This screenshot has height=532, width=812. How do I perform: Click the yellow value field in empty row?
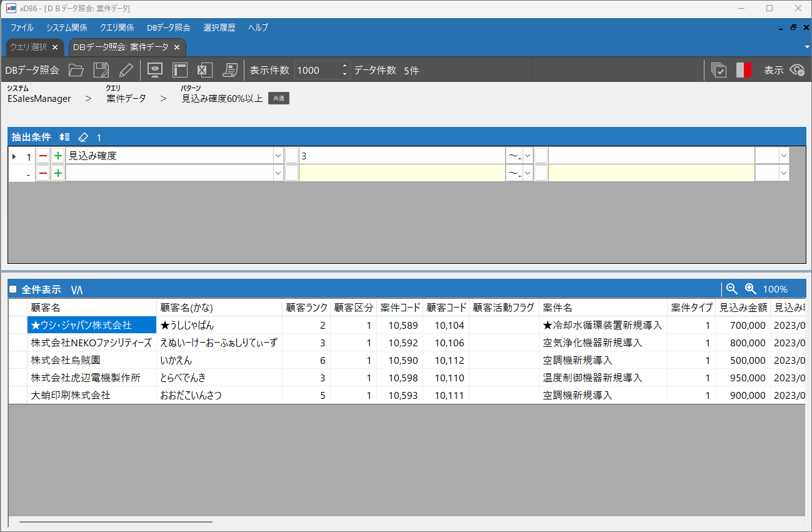point(402,173)
